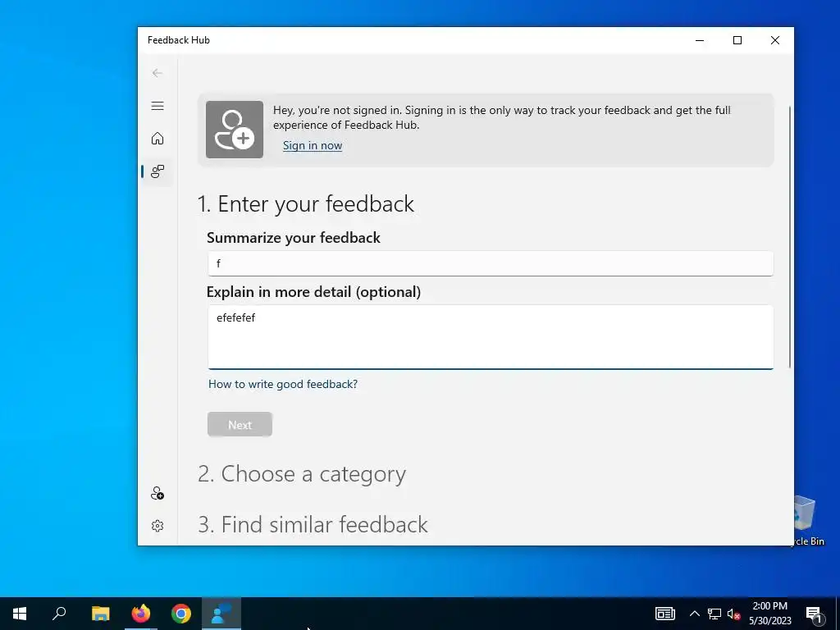Launch File Explorer from taskbar
This screenshot has width=840, height=630.
coord(100,614)
